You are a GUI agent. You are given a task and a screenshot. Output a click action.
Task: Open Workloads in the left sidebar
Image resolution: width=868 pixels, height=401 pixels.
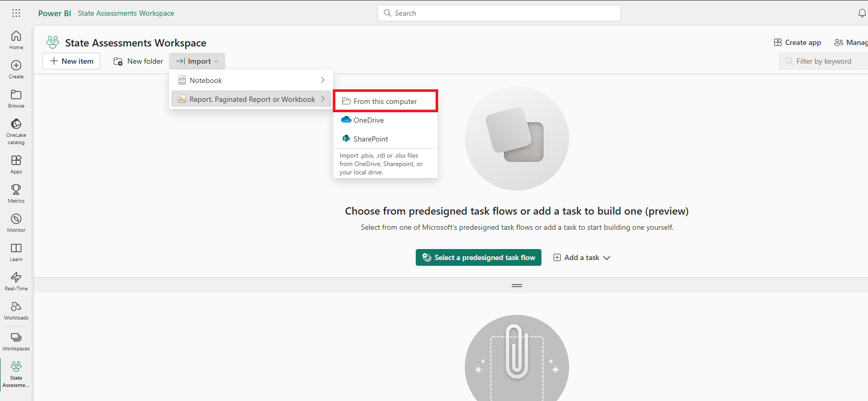coord(16,310)
